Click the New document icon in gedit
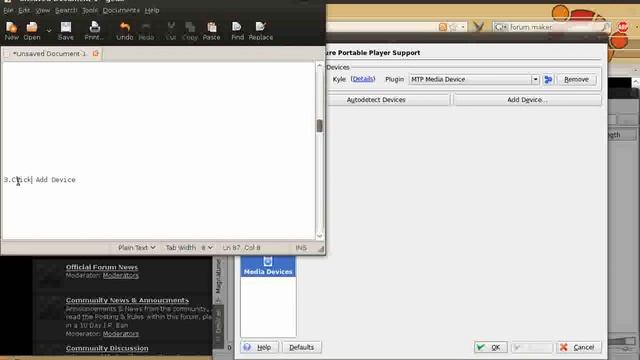Viewport: 640px width, 360px height. [11, 31]
